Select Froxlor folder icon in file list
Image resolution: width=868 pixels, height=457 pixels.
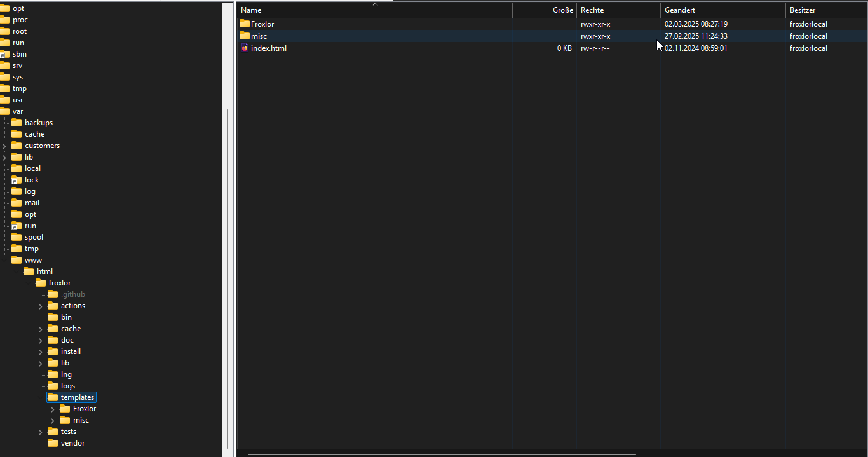[245, 24]
